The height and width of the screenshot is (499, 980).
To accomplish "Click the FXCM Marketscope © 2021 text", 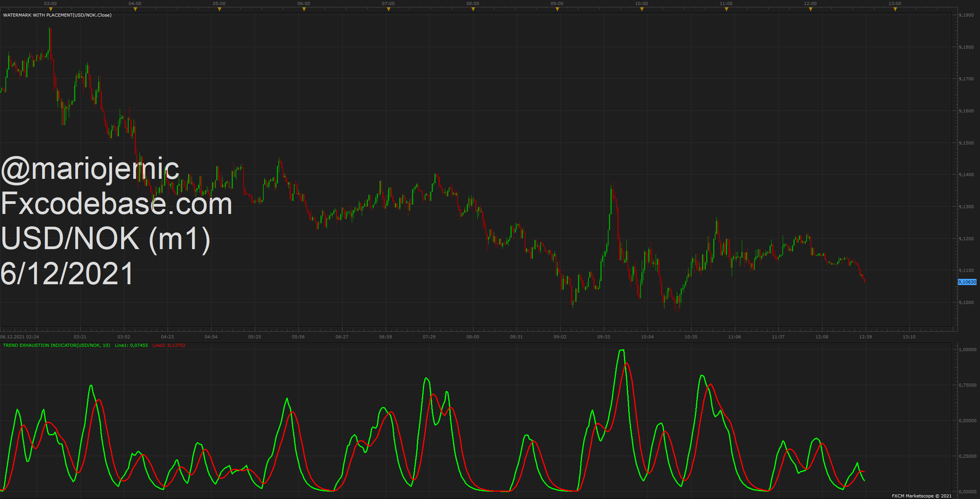I will pyautogui.click(x=922, y=496).
